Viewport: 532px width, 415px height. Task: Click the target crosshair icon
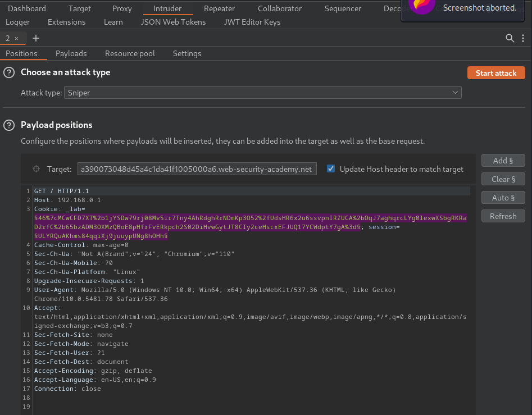[36, 169]
